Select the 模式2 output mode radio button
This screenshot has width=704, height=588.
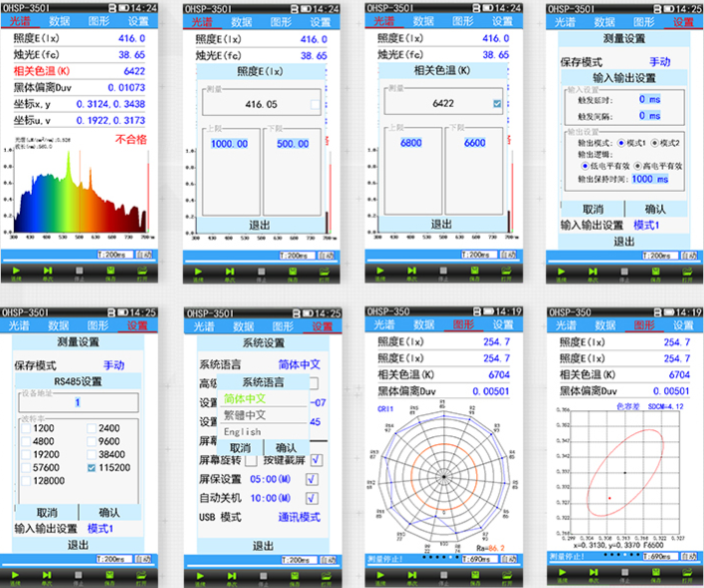click(x=655, y=143)
